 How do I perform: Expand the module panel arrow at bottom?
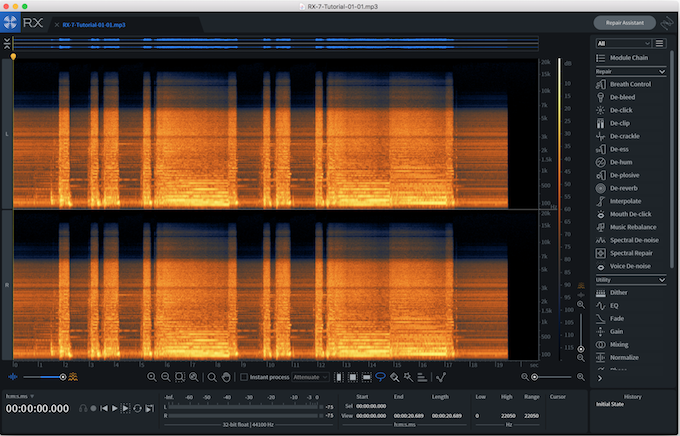click(x=600, y=378)
